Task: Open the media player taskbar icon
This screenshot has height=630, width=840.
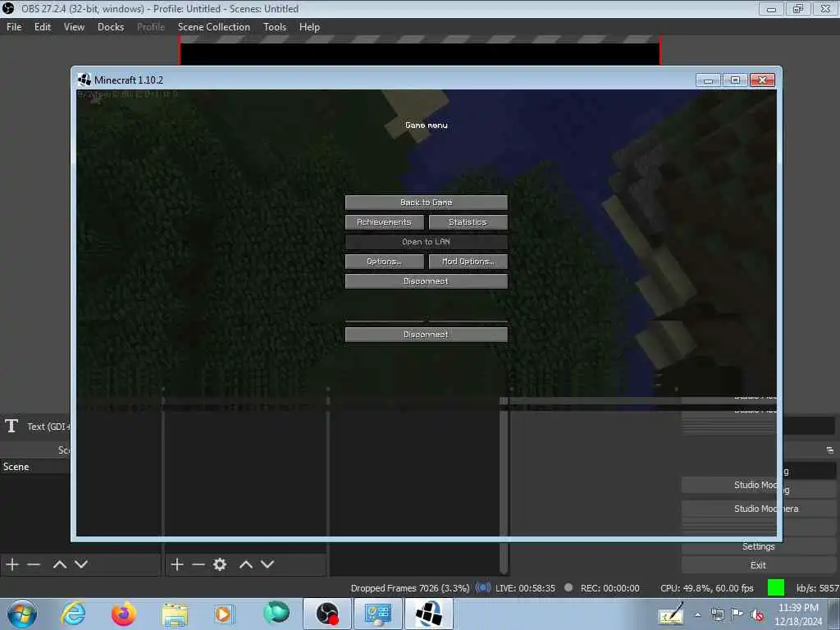Action: click(224, 614)
